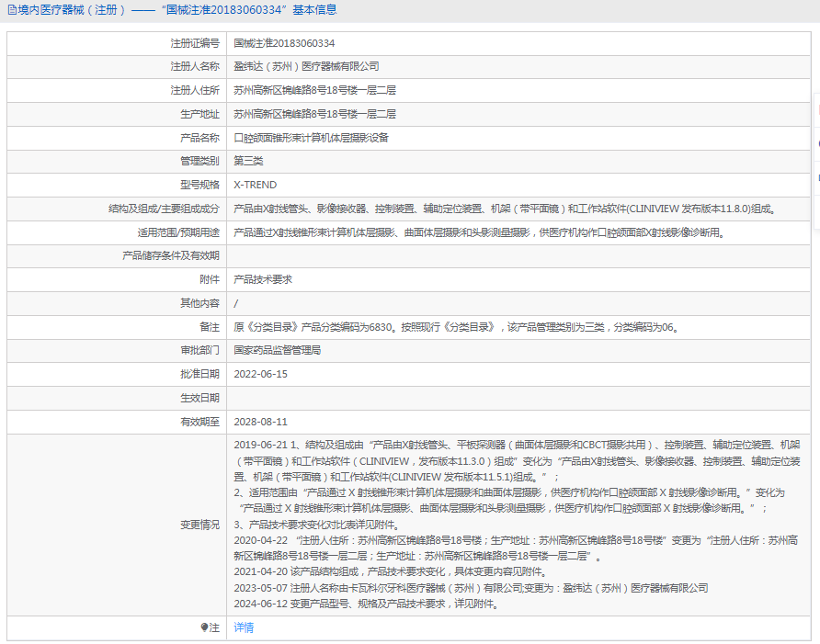Screen dimensions: 820x644
Task: Open the 详情 link in the last row
Action: click(x=244, y=627)
